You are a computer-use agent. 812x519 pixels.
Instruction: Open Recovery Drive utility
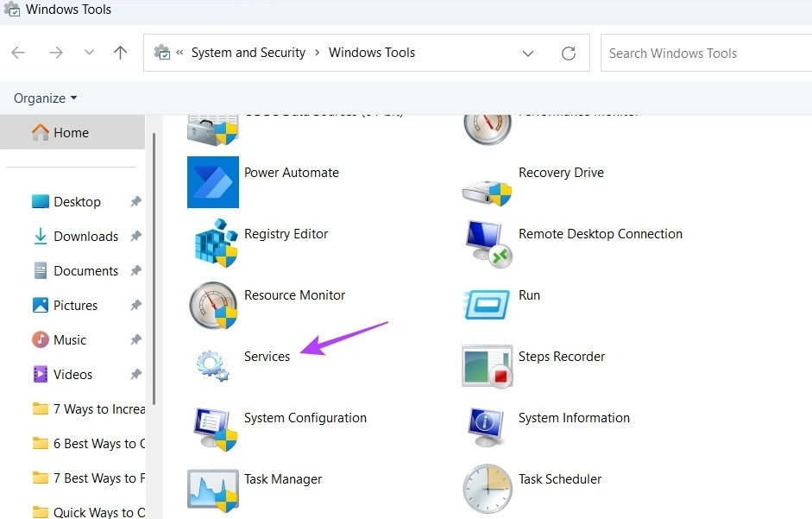pyautogui.click(x=561, y=172)
